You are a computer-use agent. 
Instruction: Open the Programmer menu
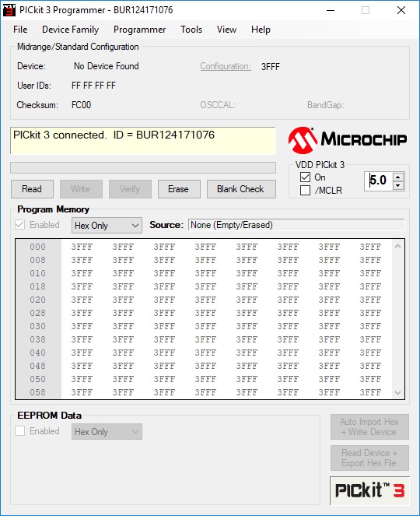(x=139, y=30)
